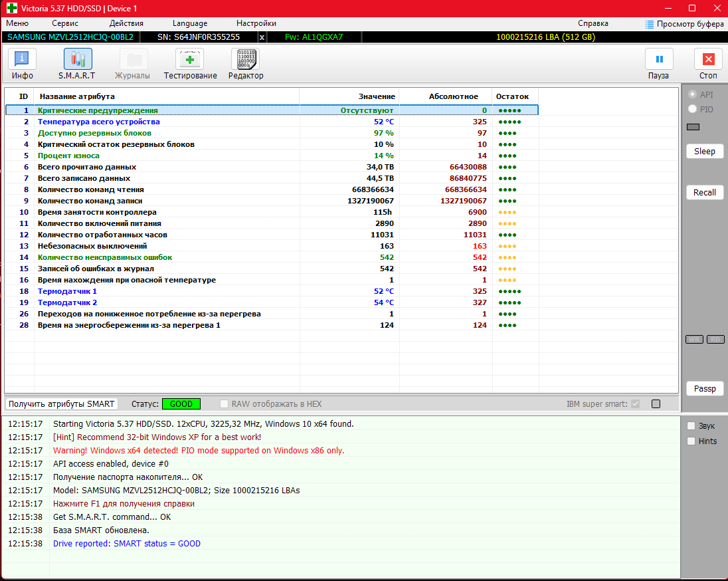Open the hex Editor toolbar icon
Viewport: 728px width, 581px height.
coord(245,60)
